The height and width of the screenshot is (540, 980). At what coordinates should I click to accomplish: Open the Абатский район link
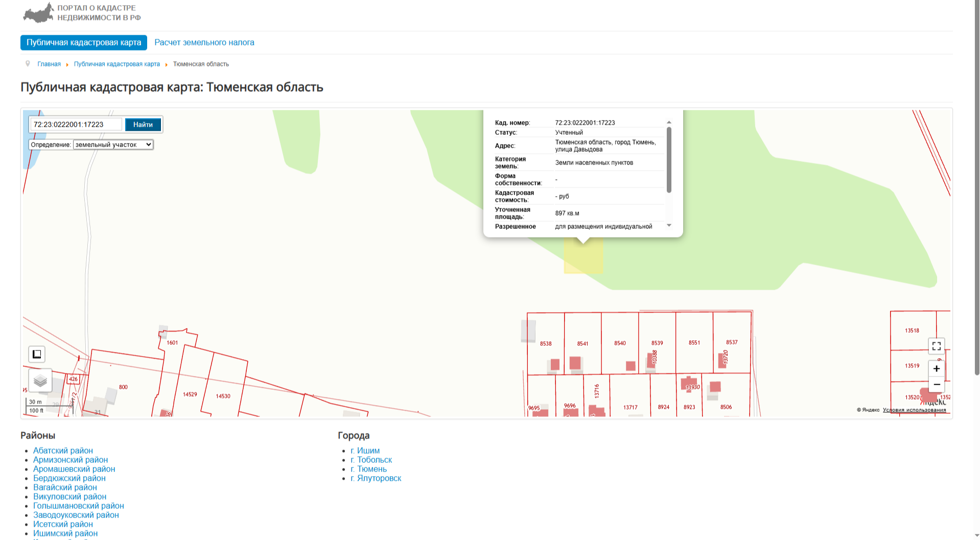click(x=63, y=451)
